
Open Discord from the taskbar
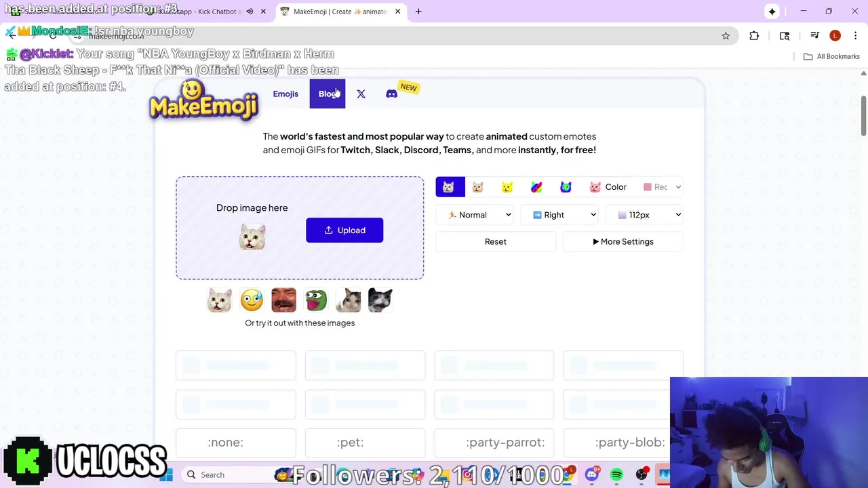(592, 475)
